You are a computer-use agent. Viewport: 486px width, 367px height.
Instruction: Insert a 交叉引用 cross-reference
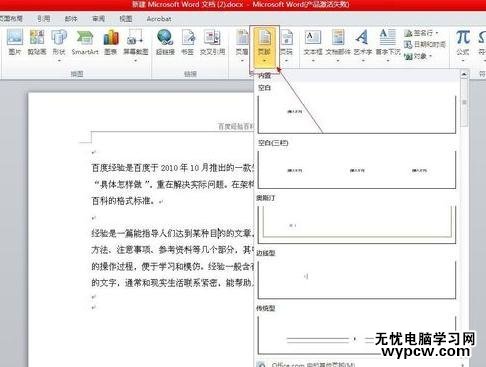coord(212,43)
